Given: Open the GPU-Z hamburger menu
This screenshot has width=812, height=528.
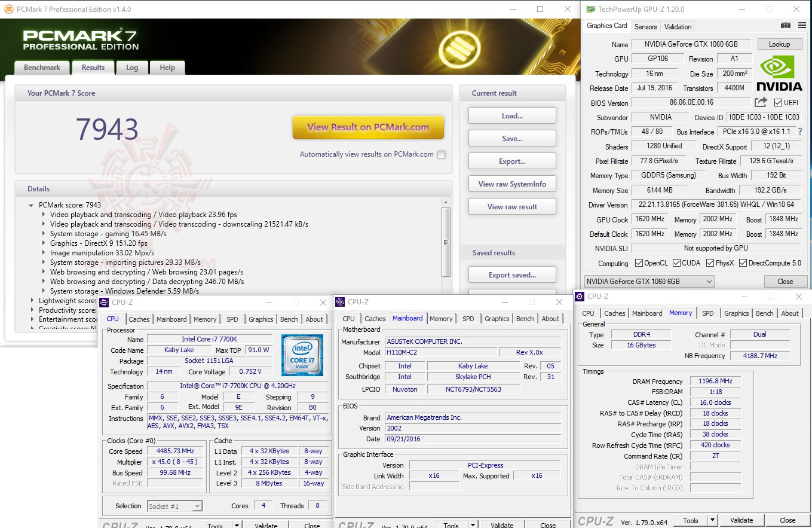Looking at the screenshot, I should point(801,26).
